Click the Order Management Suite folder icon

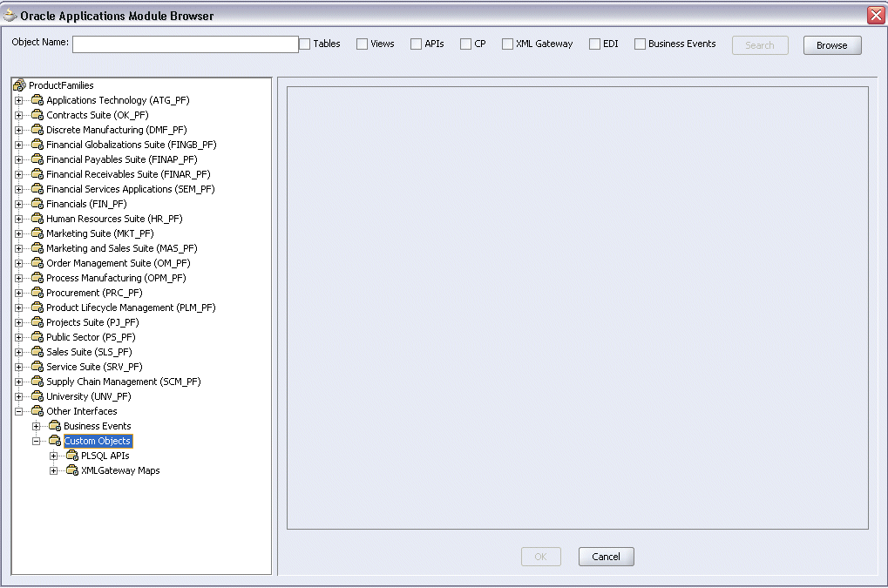(x=37, y=263)
